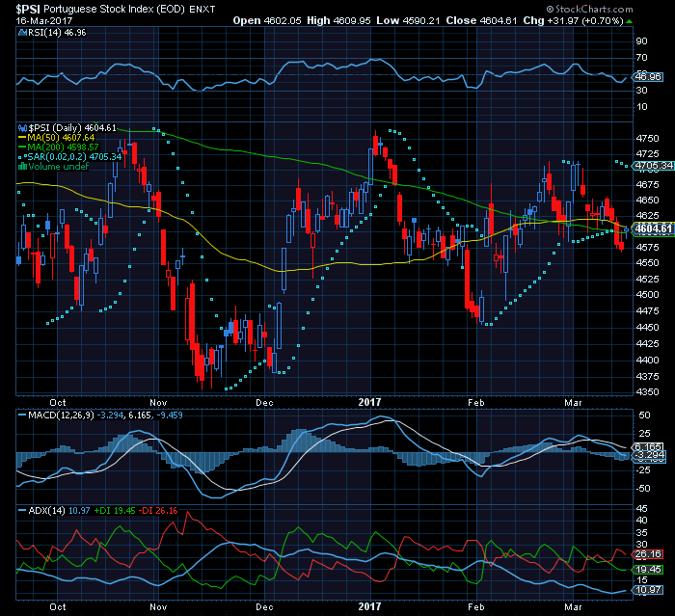
Task: Click 'MACD(12,26,9)' legend label
Action: click(62, 415)
